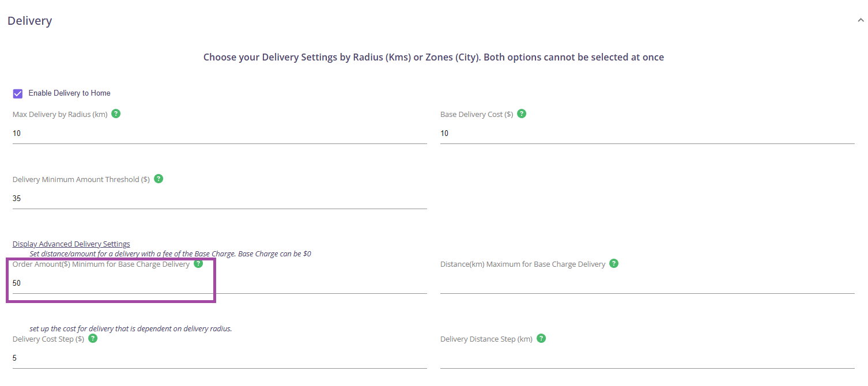
Task: Click help icon beside Delivery Minimum Amount Threshold
Action: point(158,179)
